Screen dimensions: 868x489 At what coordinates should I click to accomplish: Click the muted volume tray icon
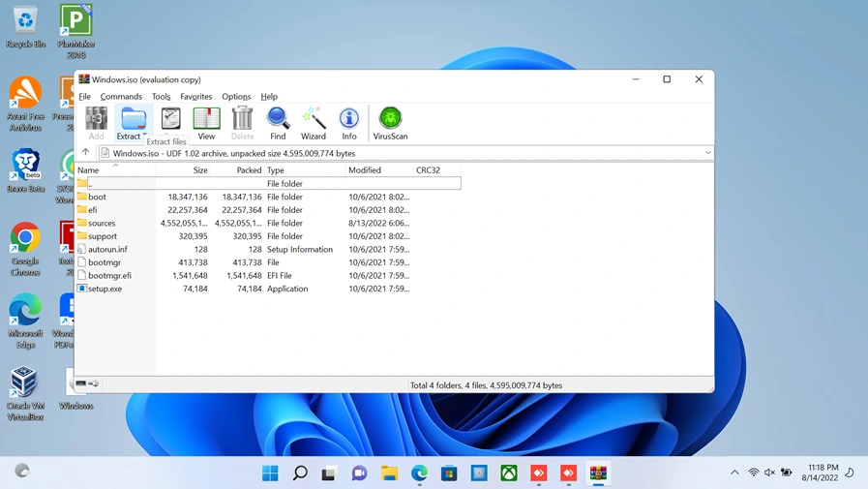pyautogui.click(x=769, y=473)
